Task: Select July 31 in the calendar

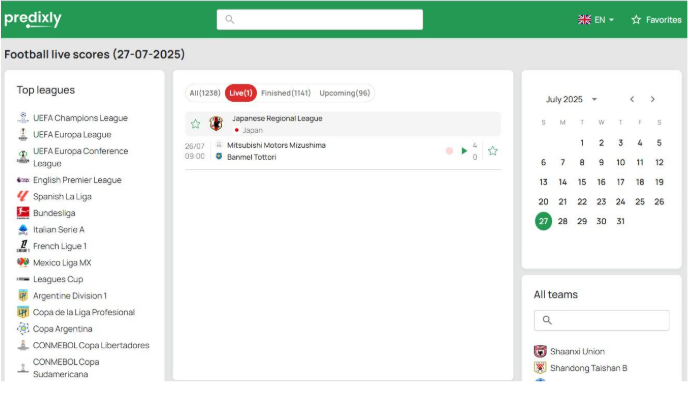Action: [620, 221]
